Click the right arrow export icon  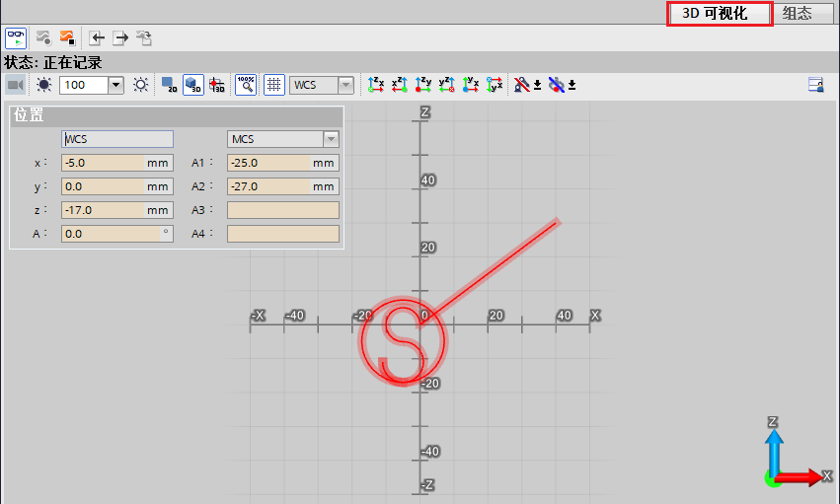(120, 38)
